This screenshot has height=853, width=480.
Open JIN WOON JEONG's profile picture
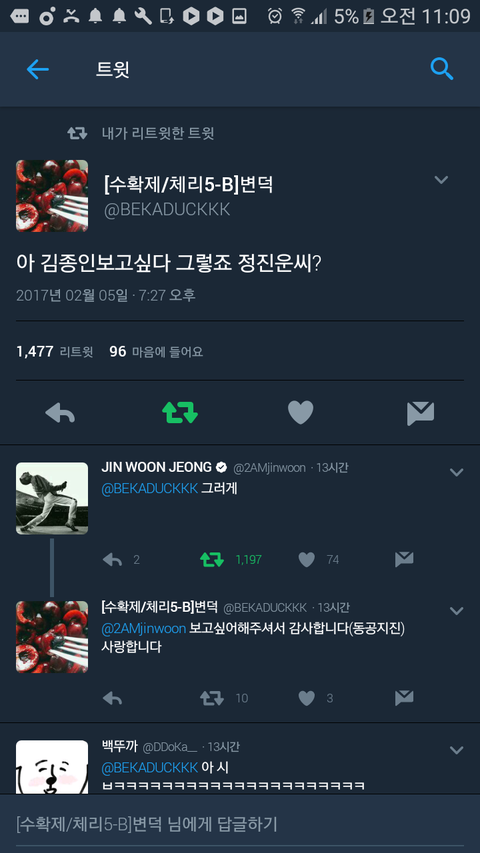click(x=52, y=498)
